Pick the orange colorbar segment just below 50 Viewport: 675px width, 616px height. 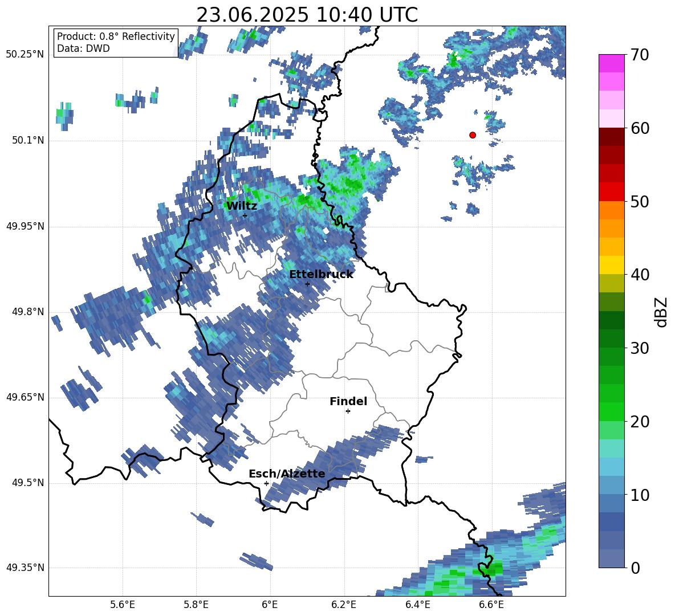click(x=611, y=210)
